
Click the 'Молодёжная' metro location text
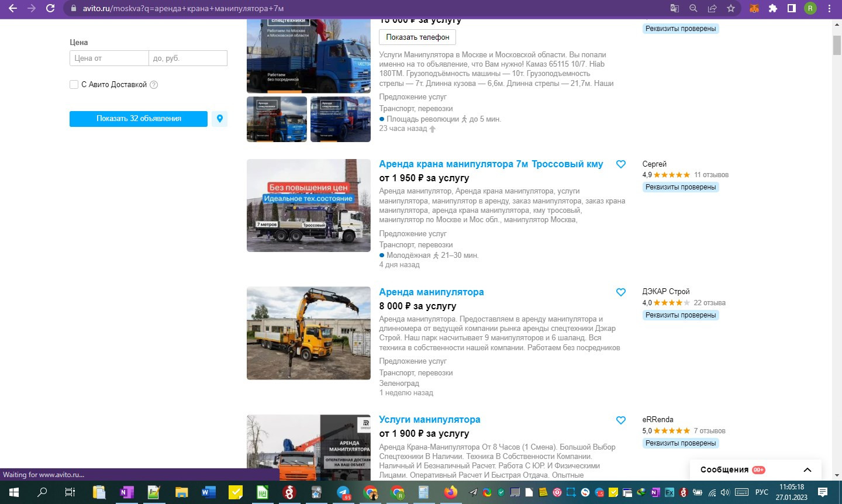[x=408, y=256]
